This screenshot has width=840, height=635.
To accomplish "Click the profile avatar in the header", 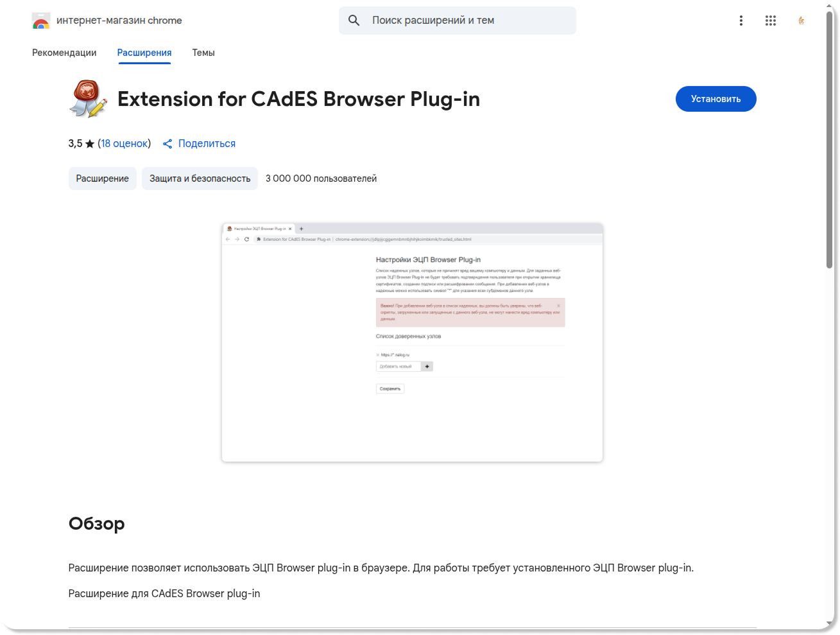I will pyautogui.click(x=801, y=21).
